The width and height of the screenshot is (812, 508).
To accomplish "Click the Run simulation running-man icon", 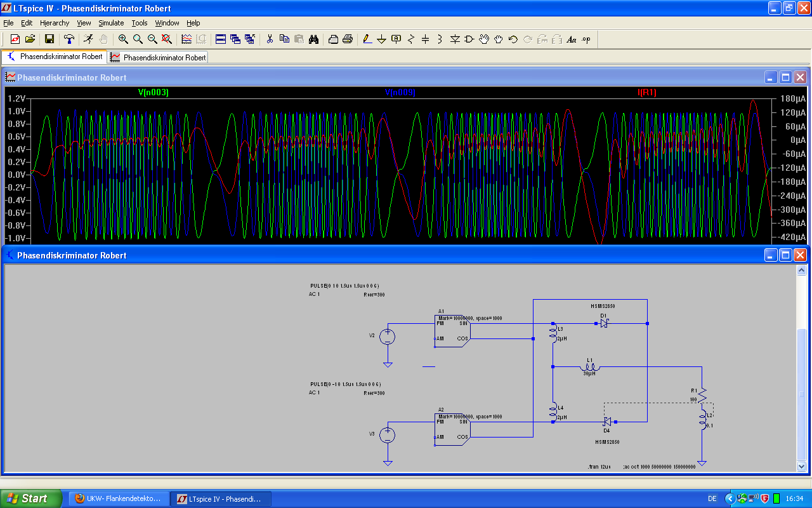I will pyautogui.click(x=88, y=39).
